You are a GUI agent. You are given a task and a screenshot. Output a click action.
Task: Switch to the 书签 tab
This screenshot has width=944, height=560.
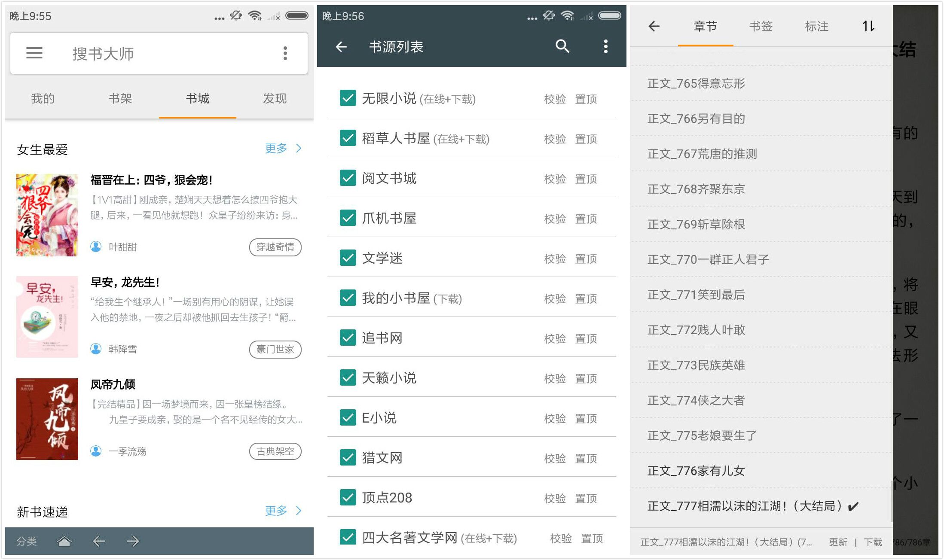click(x=761, y=26)
